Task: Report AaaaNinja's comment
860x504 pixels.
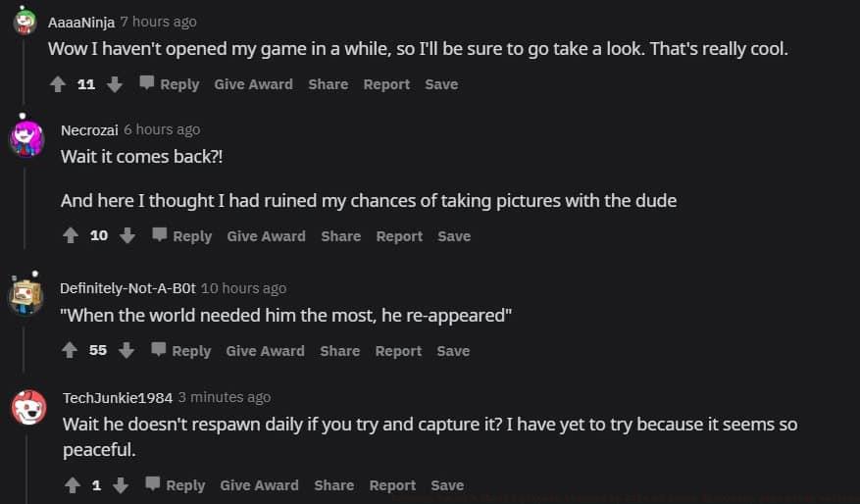Action: (386, 84)
